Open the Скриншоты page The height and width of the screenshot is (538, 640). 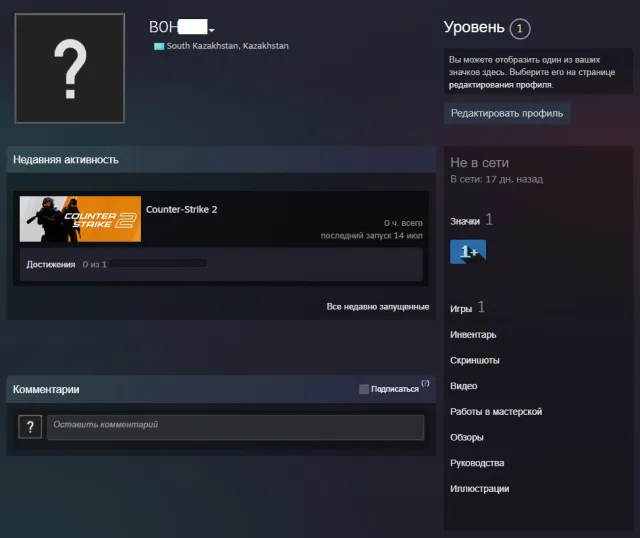[475, 360]
